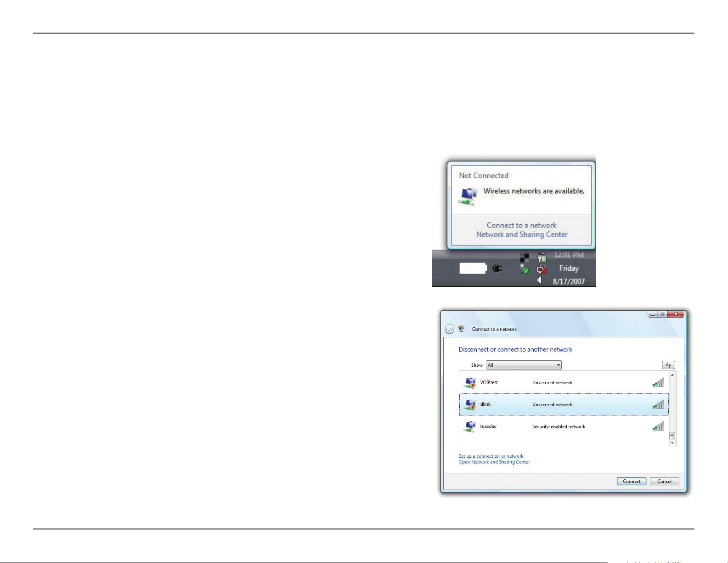Click the scroll up arrow of the network list
The image size is (728, 563).
672,375
